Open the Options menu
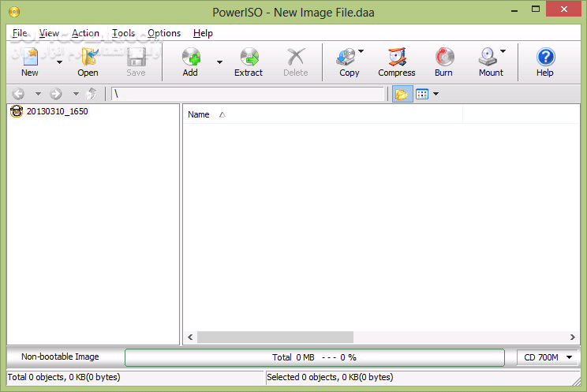 click(x=164, y=33)
